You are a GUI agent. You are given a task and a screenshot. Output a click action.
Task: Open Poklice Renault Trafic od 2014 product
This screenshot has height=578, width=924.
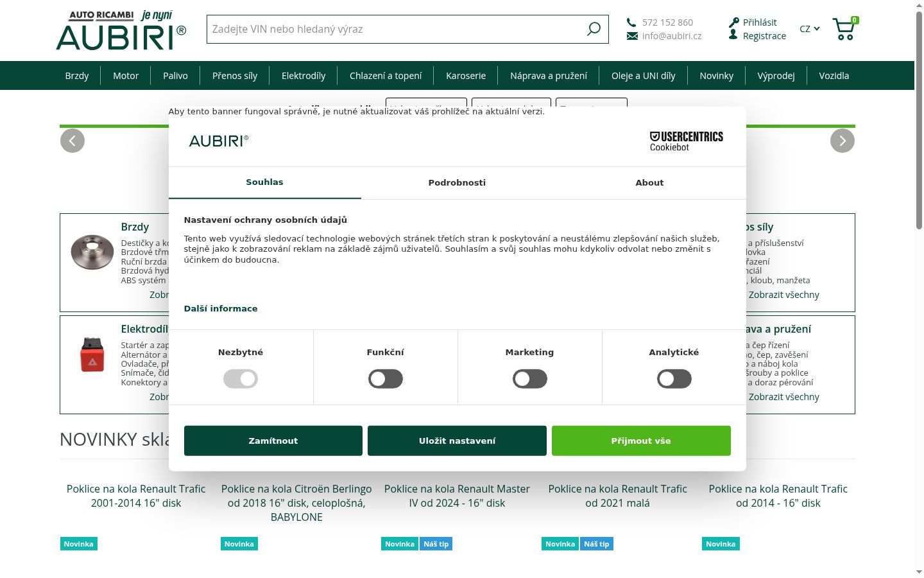pyautogui.click(x=778, y=496)
